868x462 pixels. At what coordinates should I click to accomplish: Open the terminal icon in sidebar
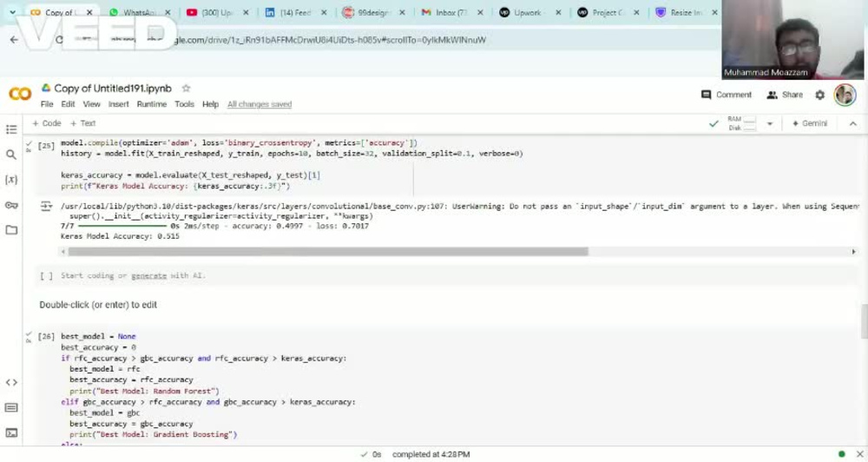11,432
